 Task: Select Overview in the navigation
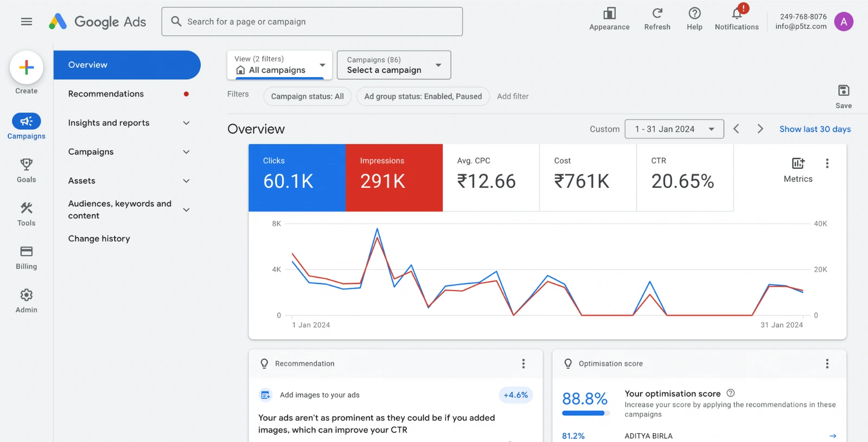127,65
